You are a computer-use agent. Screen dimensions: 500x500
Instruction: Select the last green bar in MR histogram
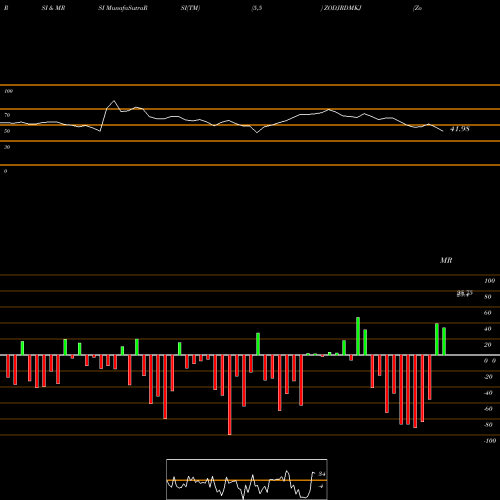coord(444,341)
